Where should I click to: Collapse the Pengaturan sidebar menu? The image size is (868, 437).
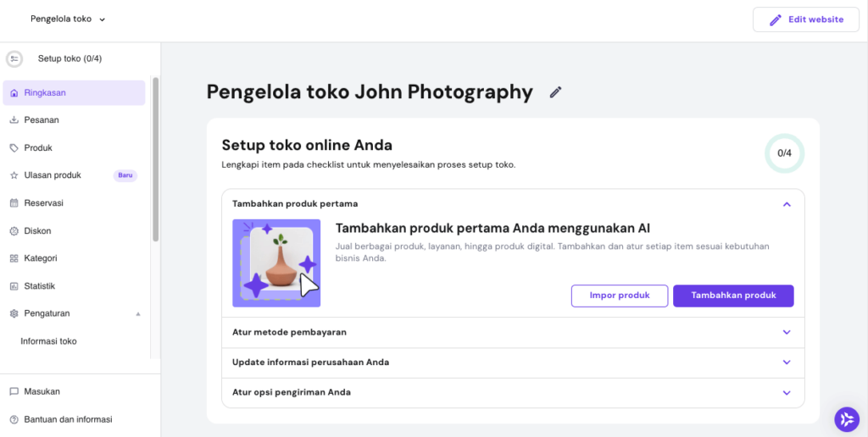click(138, 314)
